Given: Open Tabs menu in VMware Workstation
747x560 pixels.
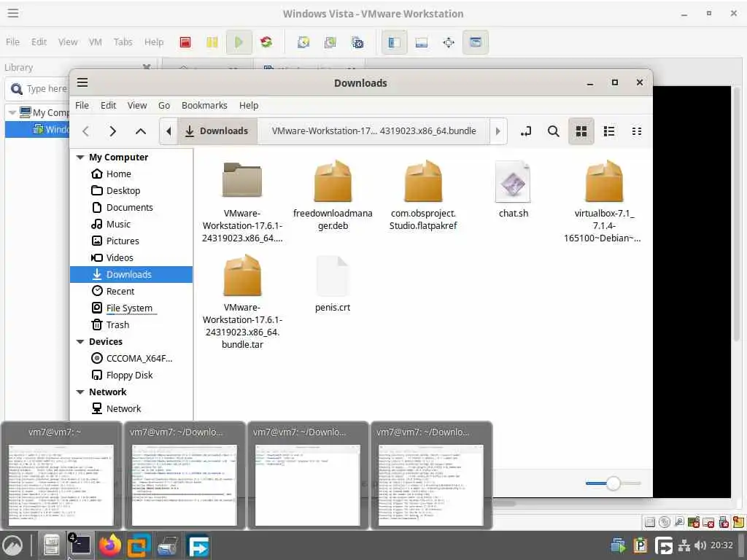Looking at the screenshot, I should click(x=123, y=42).
